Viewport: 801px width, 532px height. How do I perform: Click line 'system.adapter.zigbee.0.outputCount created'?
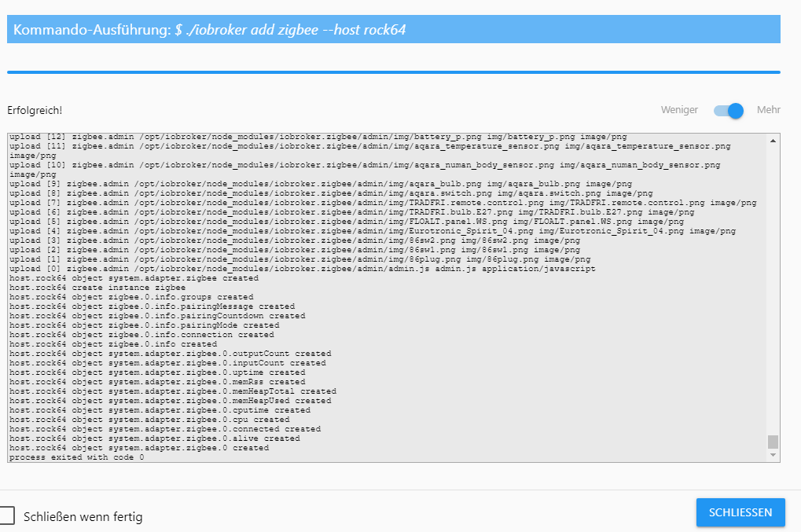pyautogui.click(x=170, y=354)
